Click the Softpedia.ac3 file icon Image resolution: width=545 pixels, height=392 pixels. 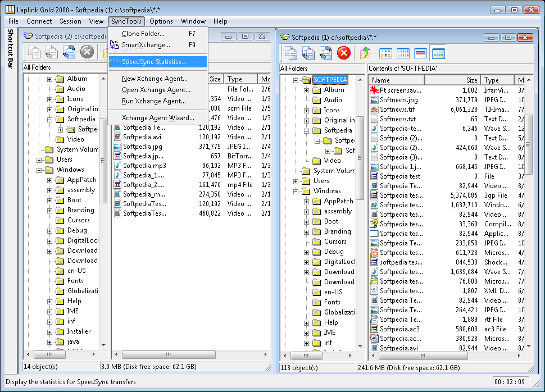click(x=374, y=329)
